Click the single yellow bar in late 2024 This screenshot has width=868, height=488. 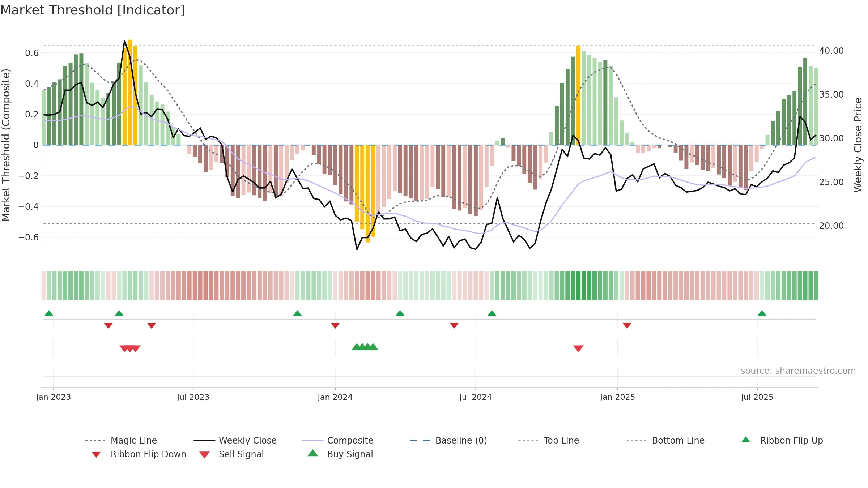click(x=578, y=95)
